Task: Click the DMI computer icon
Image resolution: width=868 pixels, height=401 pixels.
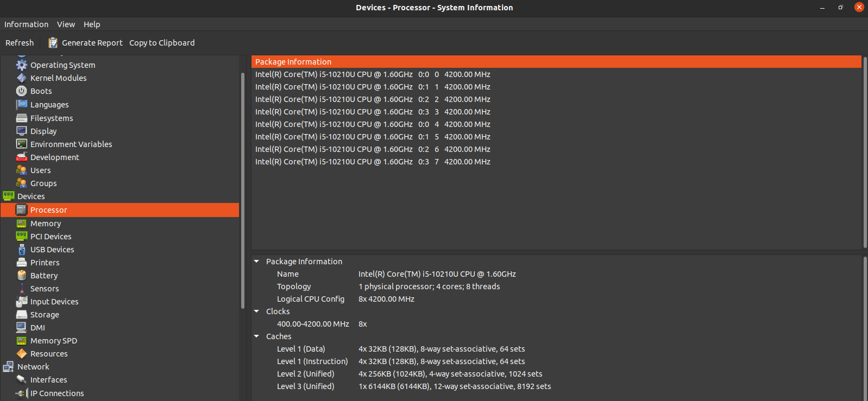Action: [22, 328]
